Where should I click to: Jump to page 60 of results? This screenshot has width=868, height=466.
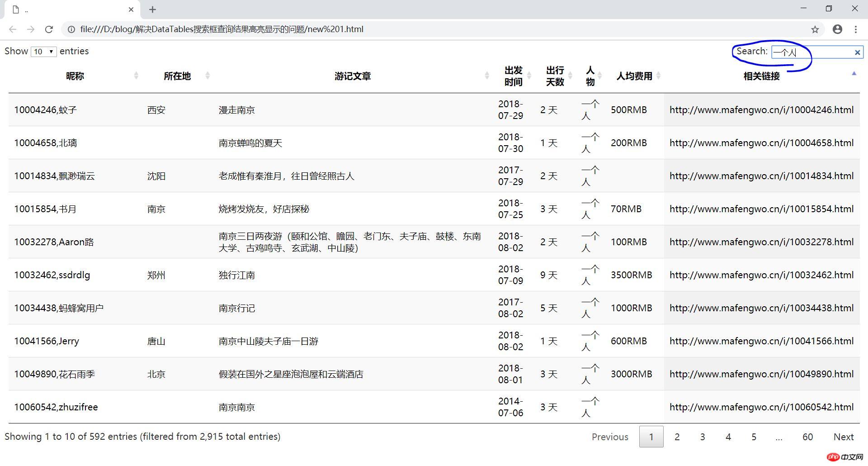[x=807, y=437]
